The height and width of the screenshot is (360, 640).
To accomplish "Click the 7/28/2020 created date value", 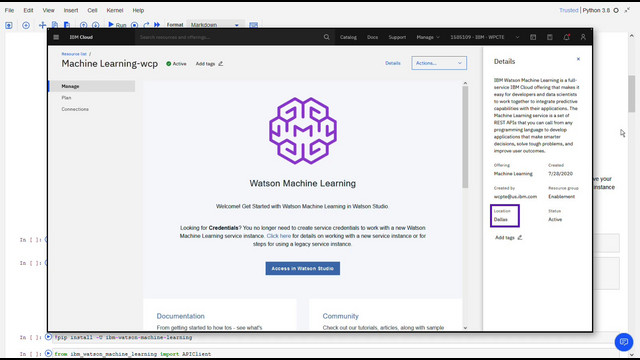I will pos(560,173).
